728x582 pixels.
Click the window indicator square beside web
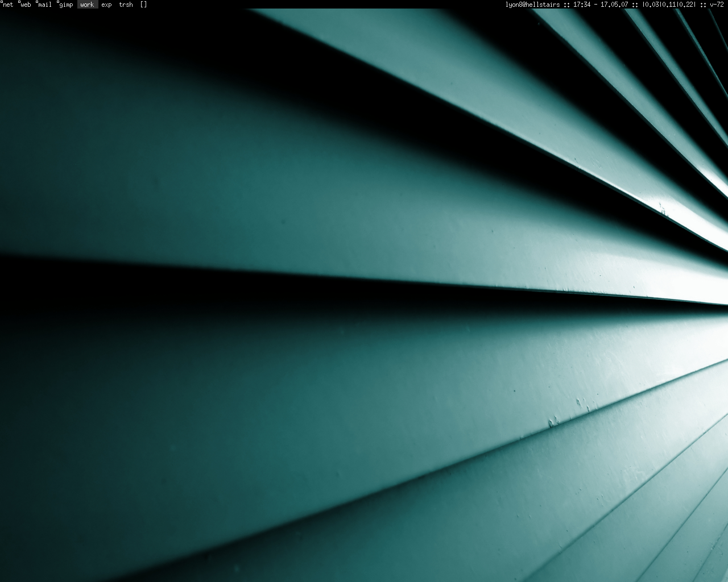pyautogui.click(x=19, y=2)
